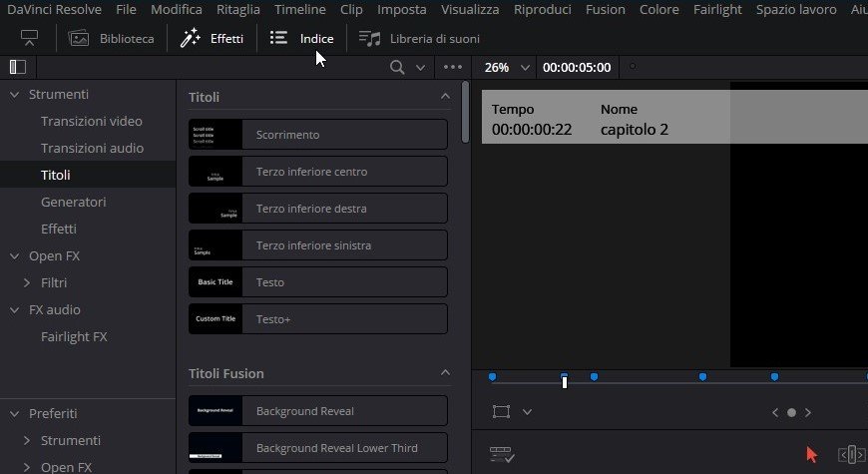The image size is (868, 474).
Task: Open the transform overlay dropdown arrow
Action: pyautogui.click(x=527, y=412)
